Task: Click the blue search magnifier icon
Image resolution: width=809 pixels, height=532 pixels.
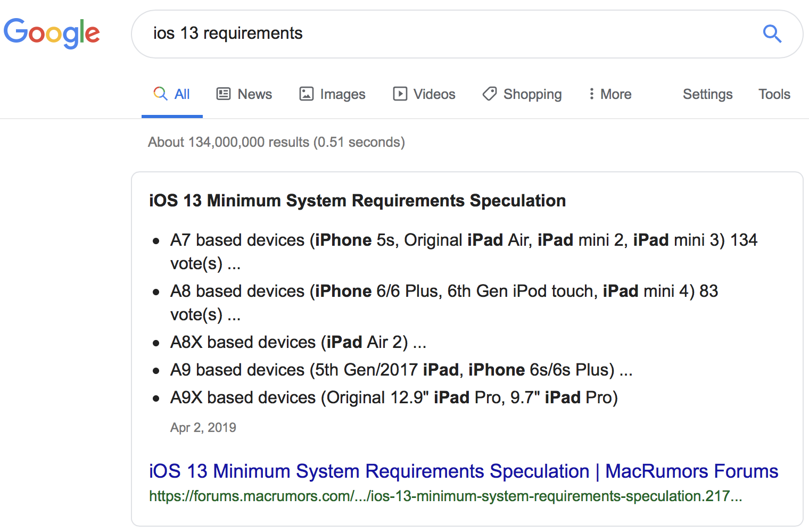Action: [772, 34]
